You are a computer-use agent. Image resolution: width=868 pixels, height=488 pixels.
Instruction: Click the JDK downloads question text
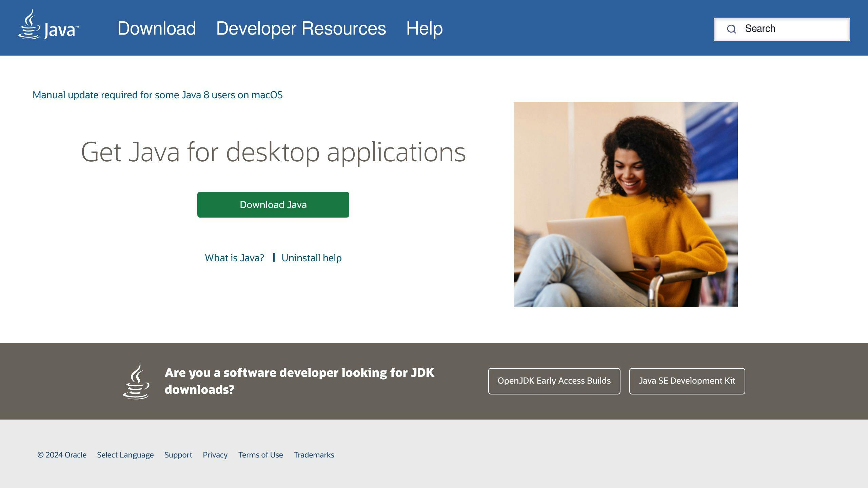coord(299,381)
